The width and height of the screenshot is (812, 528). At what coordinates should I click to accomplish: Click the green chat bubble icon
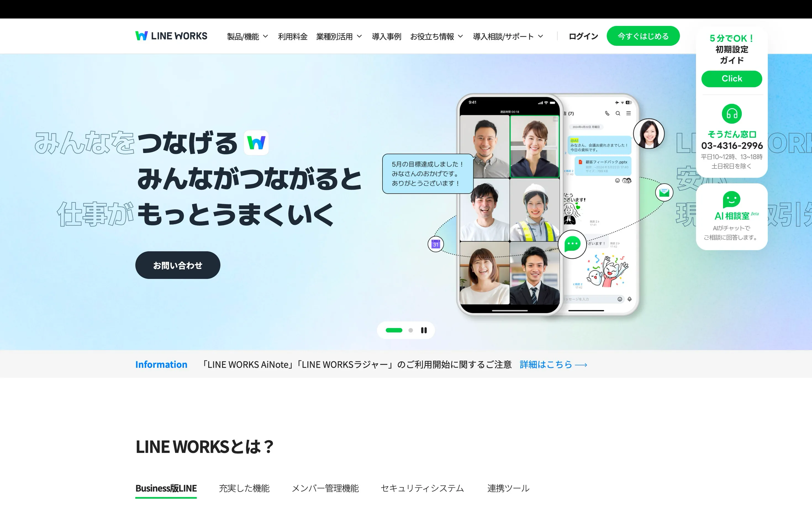(572, 244)
